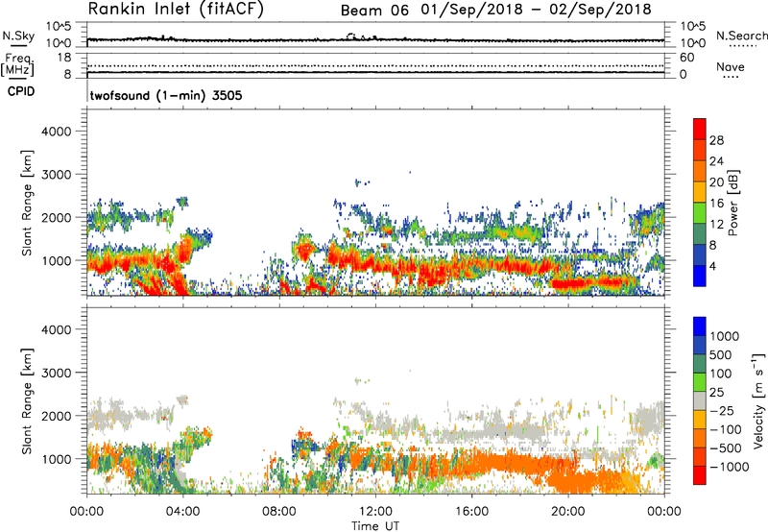Click the 08:00 time axis tick label

point(278,512)
